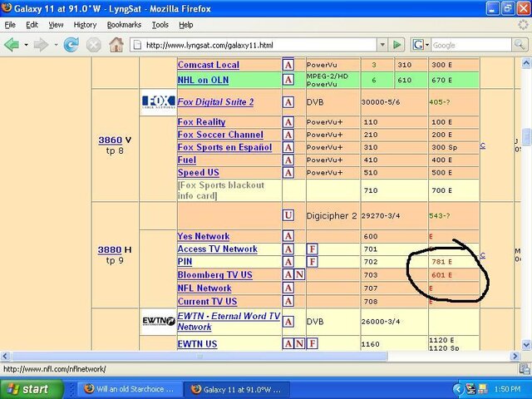Click inside the Google search field

[x=471, y=45]
